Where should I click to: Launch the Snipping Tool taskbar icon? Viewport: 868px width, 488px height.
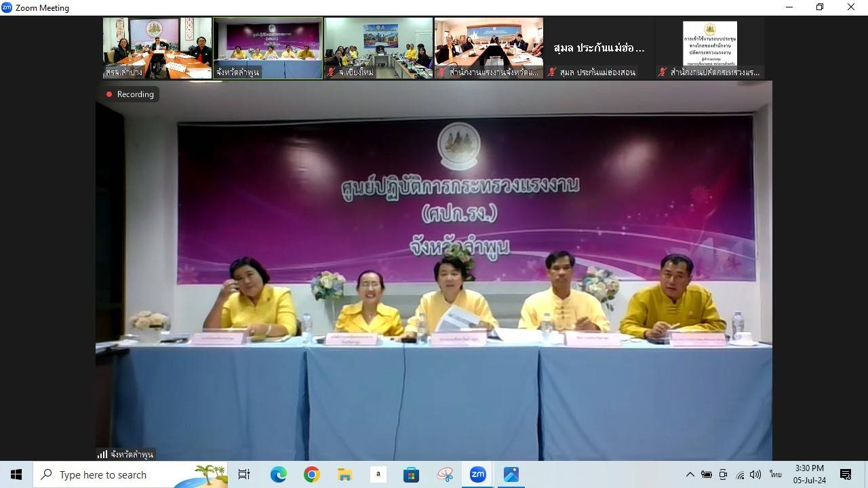point(445,474)
